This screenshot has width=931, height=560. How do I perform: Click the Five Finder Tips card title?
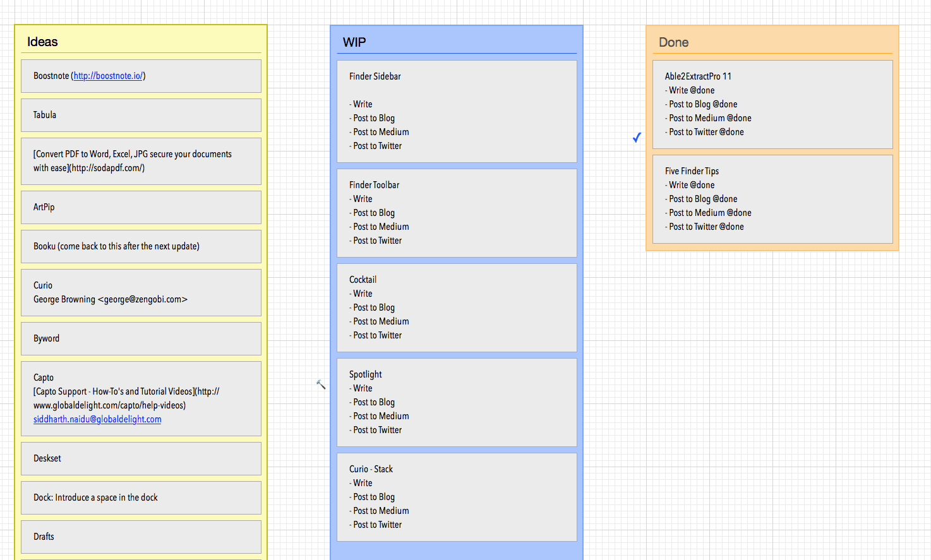[x=692, y=171]
